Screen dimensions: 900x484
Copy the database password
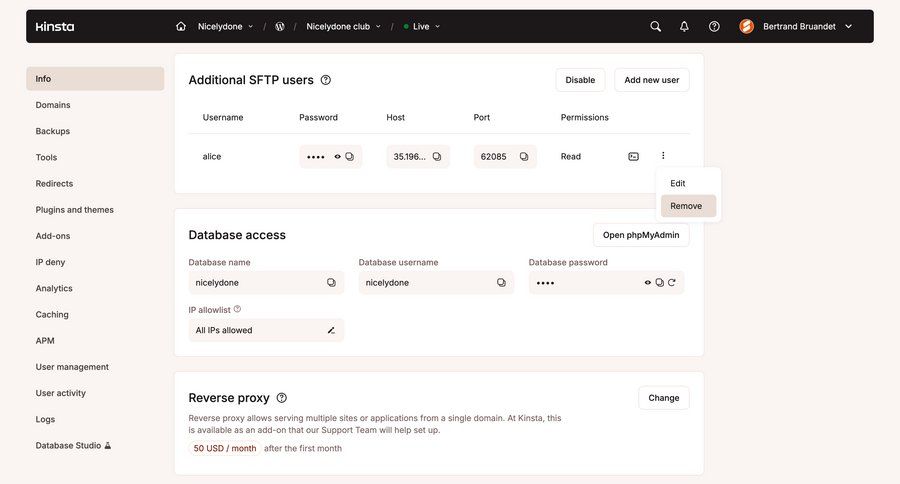click(x=660, y=282)
